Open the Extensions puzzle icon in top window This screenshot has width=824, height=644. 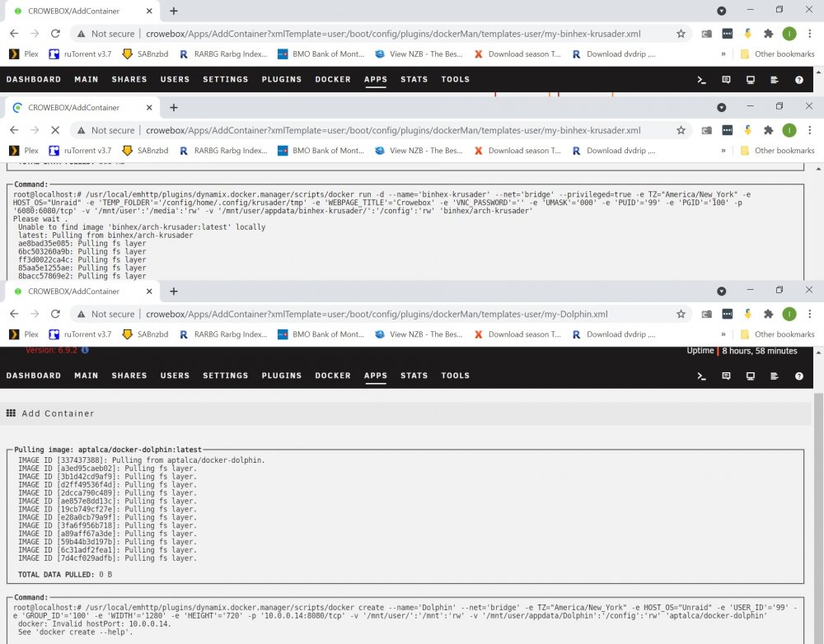768,34
